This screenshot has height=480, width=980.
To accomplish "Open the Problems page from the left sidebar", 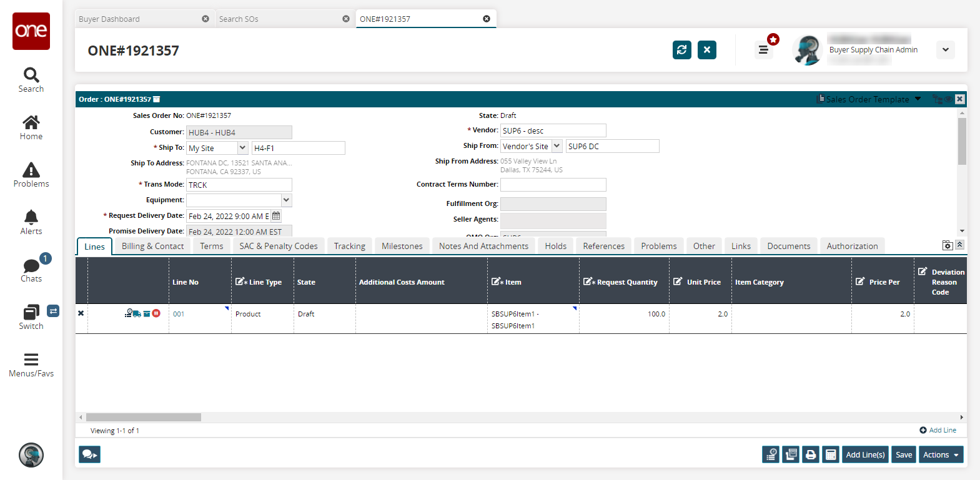I will point(31,175).
